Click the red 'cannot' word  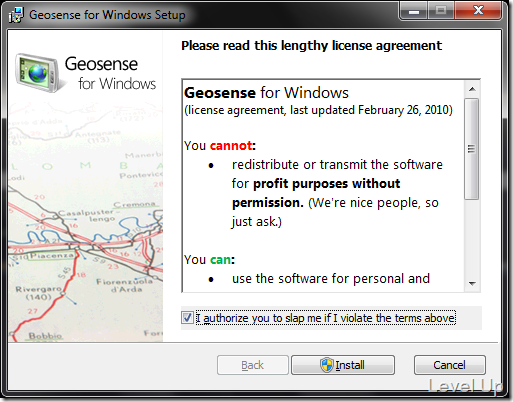tap(231, 146)
